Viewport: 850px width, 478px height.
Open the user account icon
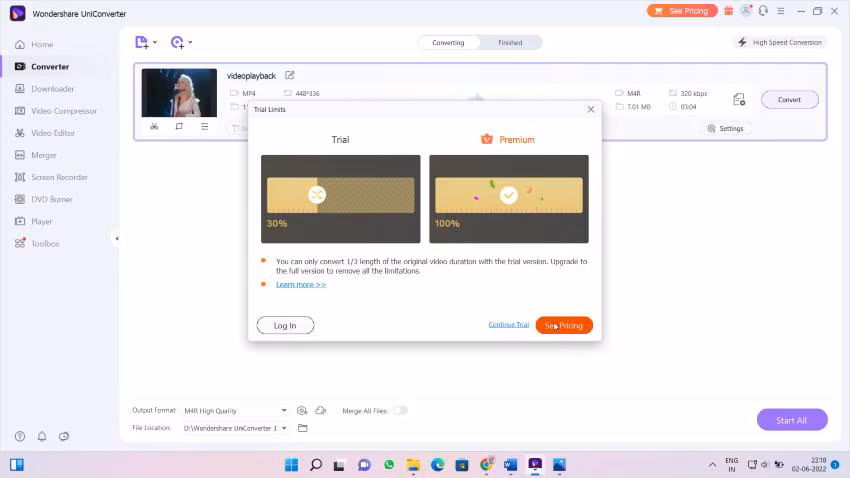coord(746,11)
